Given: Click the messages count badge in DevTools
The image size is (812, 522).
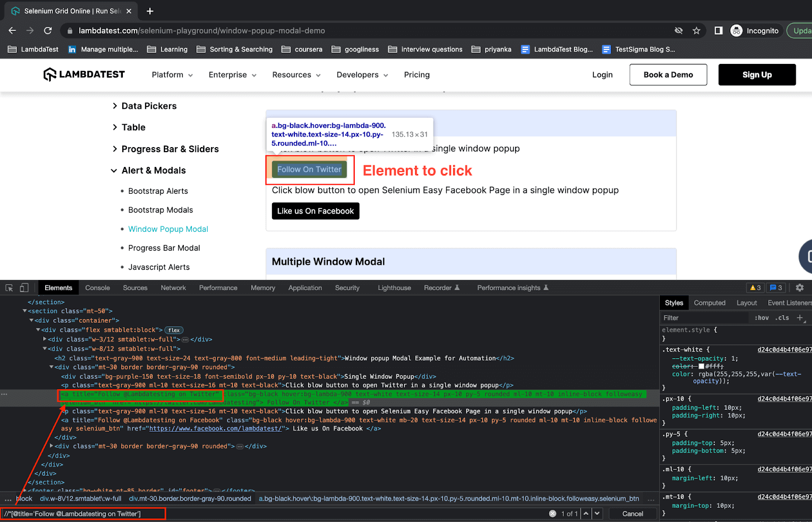Looking at the screenshot, I should coord(776,288).
